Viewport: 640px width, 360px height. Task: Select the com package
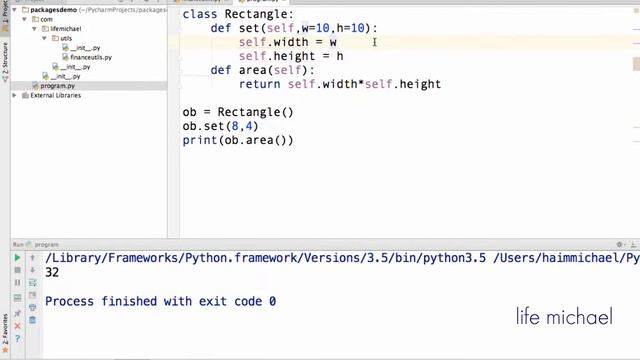tap(46, 19)
